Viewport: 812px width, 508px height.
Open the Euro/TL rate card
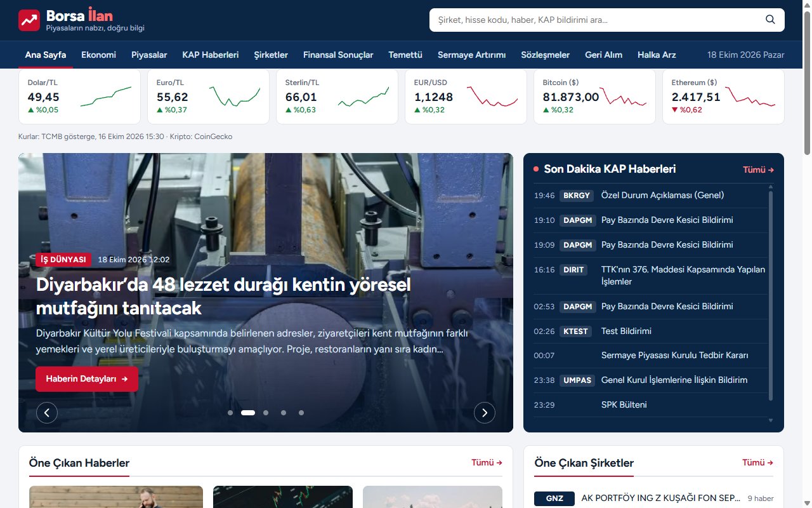click(208, 97)
